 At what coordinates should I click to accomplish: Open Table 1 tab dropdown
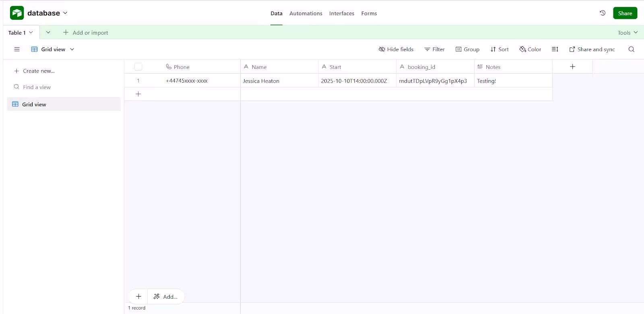coord(31,33)
